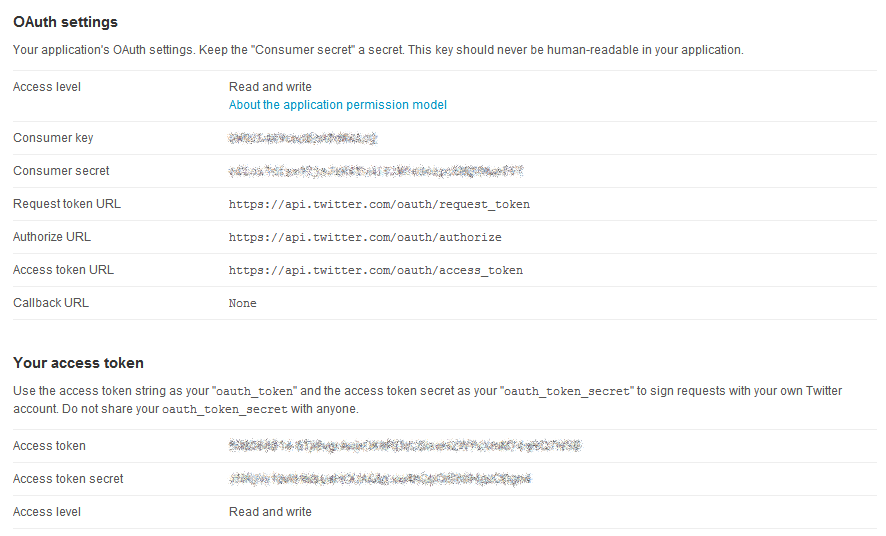886x536 pixels.
Task: Click 'Read and write' under Your access token
Action: (x=270, y=512)
